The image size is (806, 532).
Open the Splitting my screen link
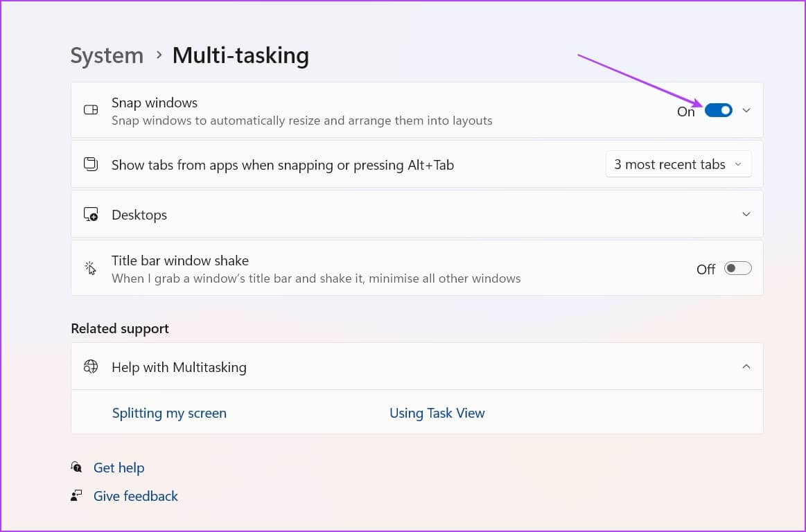point(169,414)
